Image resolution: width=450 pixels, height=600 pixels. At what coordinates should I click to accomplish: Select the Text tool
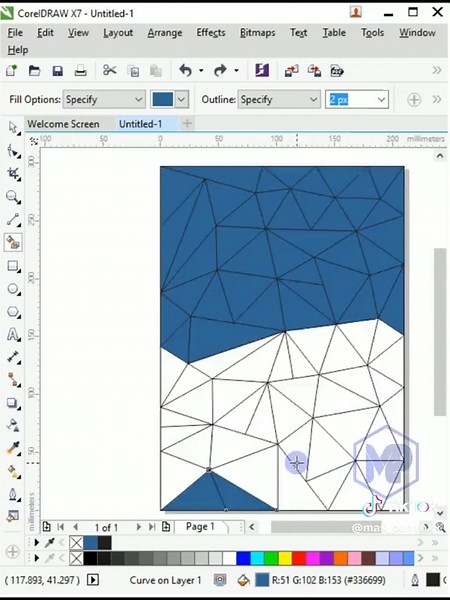[x=13, y=335]
